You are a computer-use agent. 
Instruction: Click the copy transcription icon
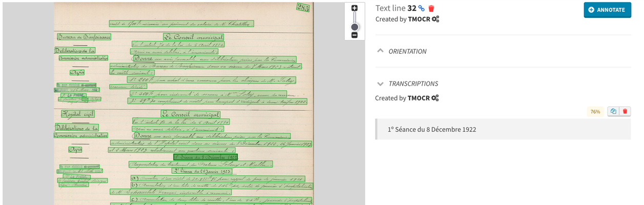click(613, 111)
